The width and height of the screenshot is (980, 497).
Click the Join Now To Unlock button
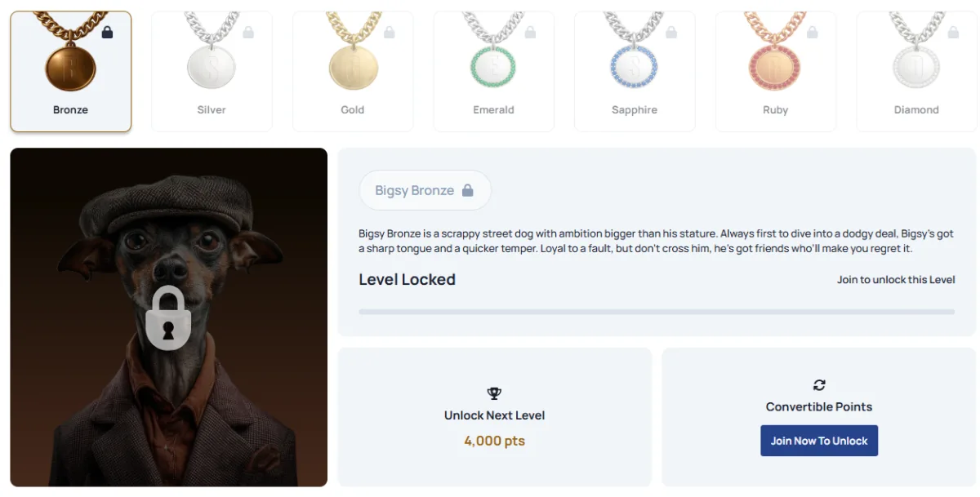pos(818,441)
